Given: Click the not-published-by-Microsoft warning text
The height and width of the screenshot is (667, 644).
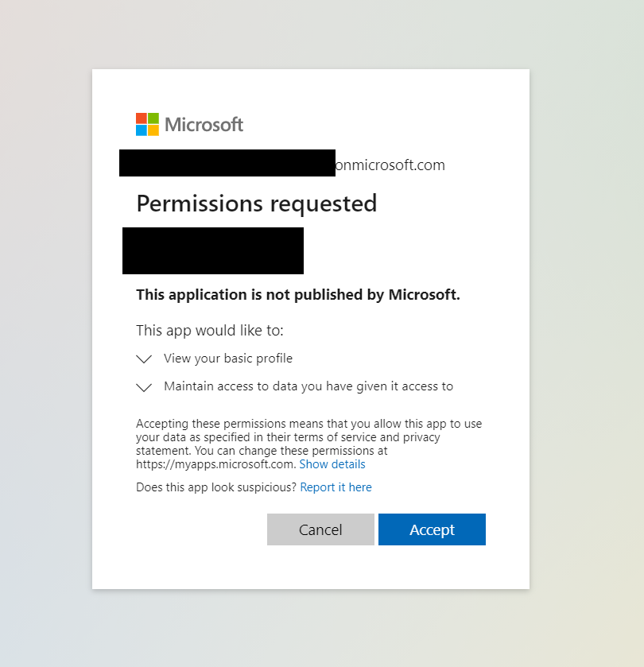Looking at the screenshot, I should click(x=298, y=294).
